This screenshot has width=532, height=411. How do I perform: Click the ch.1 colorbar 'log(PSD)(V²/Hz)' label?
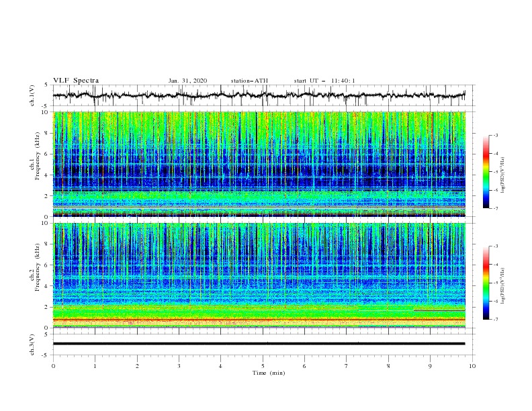pos(502,175)
